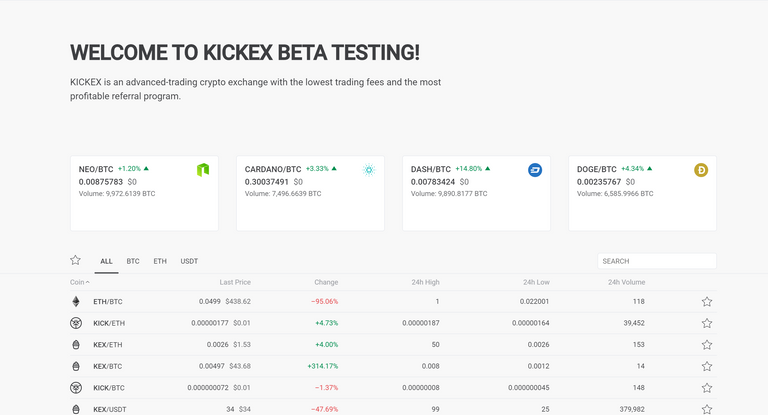Open the KICK/BTC pair link
This screenshot has height=415, width=768.
pyautogui.click(x=109, y=388)
